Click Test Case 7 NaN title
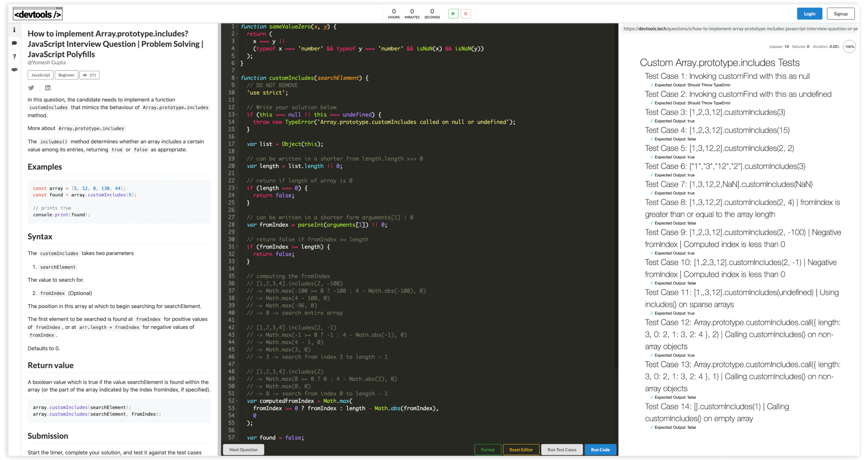 [729, 185]
